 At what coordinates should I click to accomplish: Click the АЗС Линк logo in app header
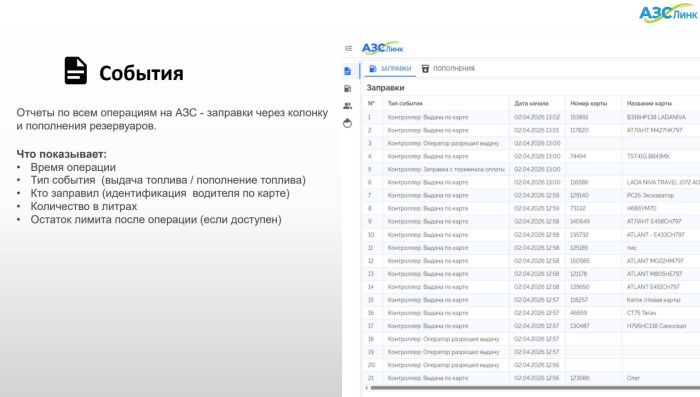coord(383,48)
